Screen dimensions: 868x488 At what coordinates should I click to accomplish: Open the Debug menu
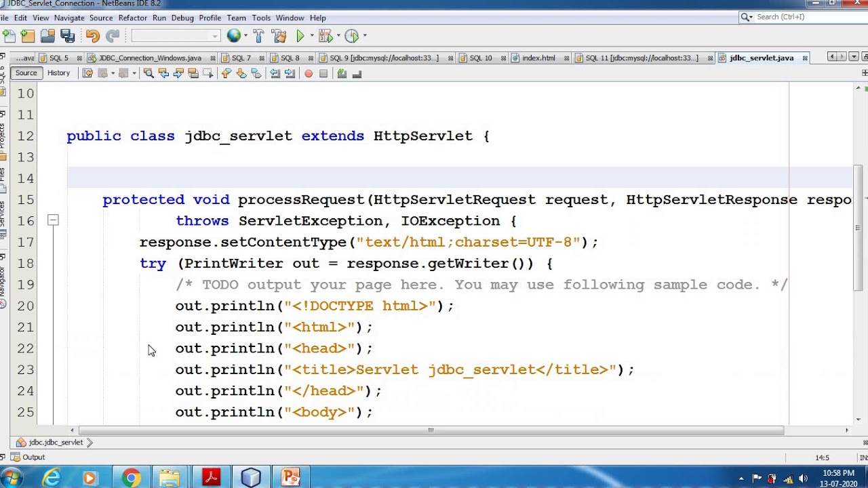(182, 18)
